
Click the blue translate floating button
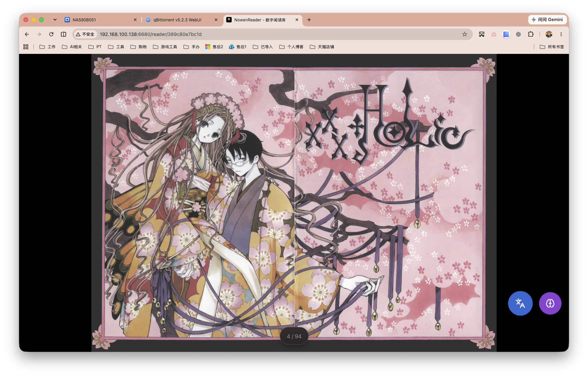[520, 303]
